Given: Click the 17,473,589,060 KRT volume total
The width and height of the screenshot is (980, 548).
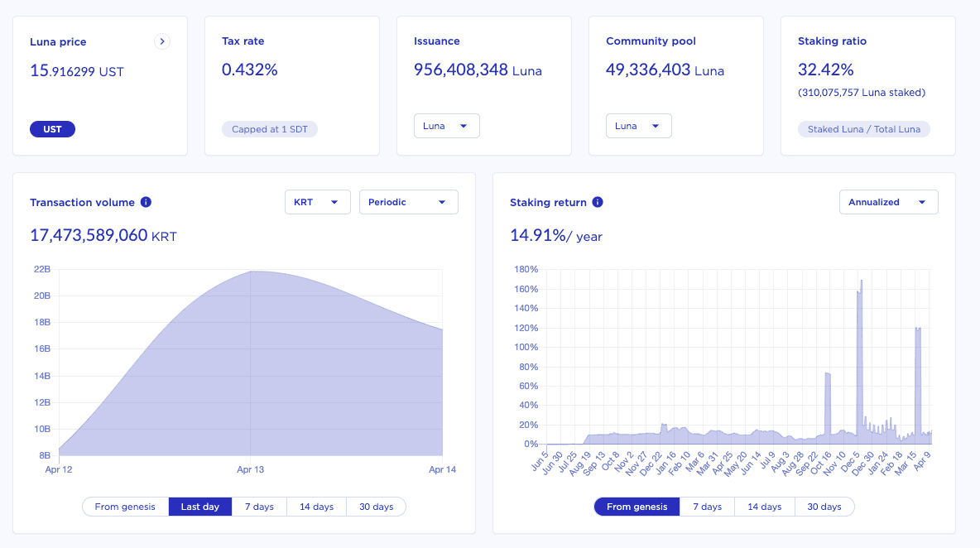Looking at the screenshot, I should click(103, 236).
